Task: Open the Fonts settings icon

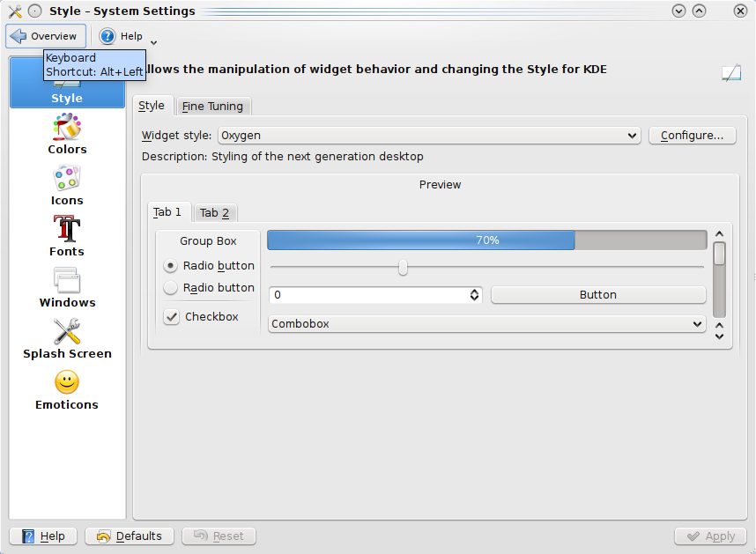Action: [67, 230]
